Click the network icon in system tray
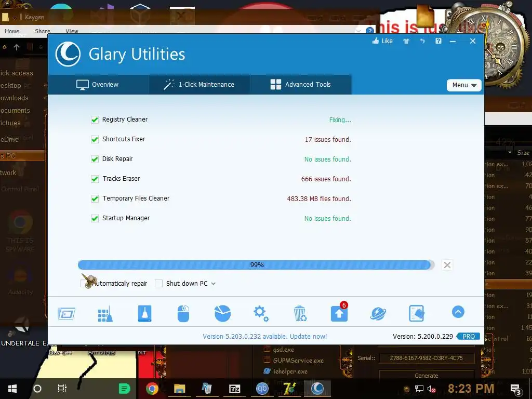This screenshot has width=532, height=399. (419, 389)
